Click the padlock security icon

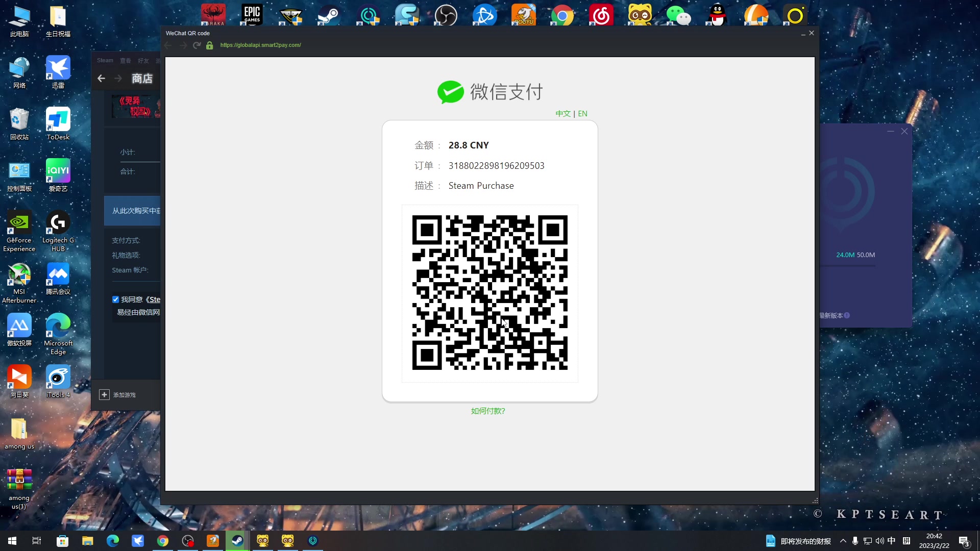click(209, 45)
